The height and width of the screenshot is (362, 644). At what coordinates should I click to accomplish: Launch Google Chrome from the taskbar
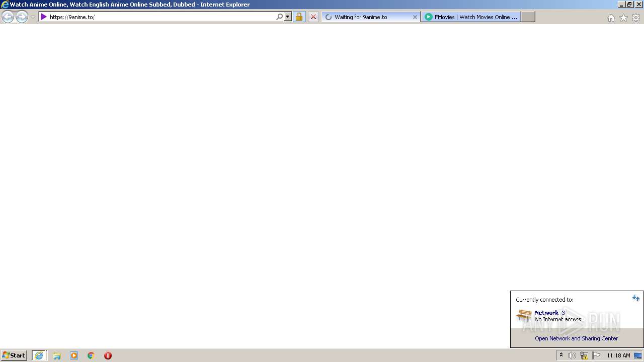(91, 355)
